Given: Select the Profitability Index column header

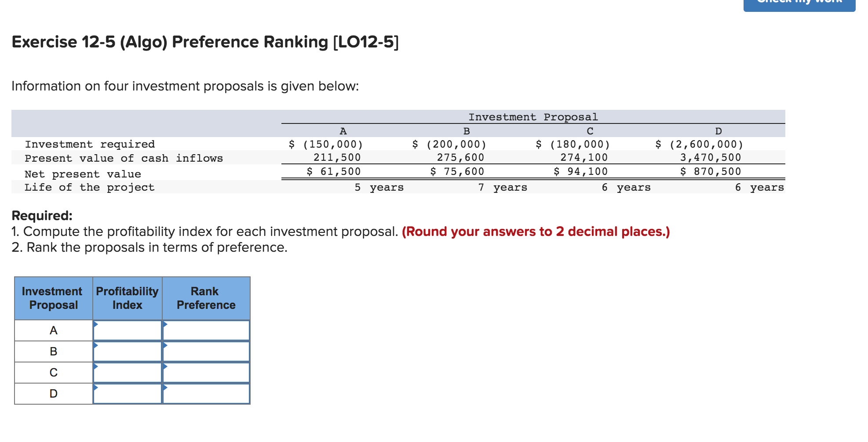Looking at the screenshot, I should (127, 298).
